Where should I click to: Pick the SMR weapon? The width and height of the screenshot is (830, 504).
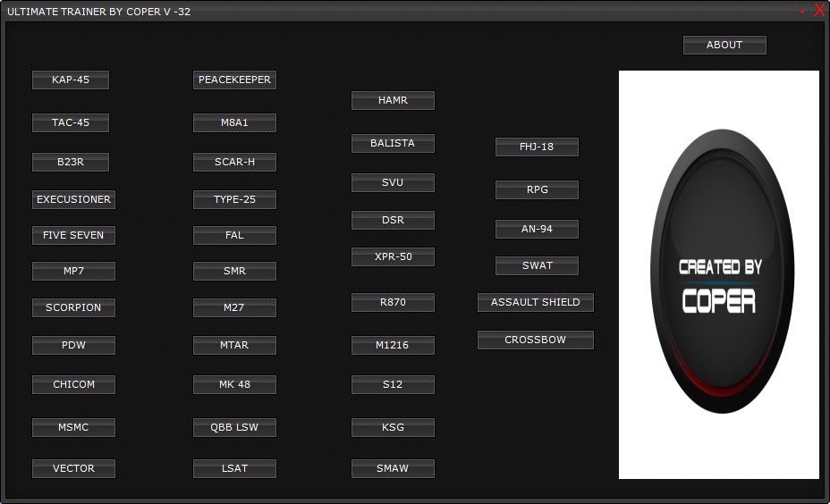coord(234,272)
